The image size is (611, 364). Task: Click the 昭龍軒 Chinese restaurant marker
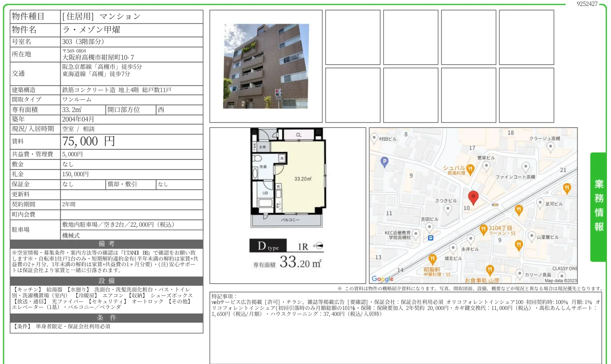click(x=433, y=259)
